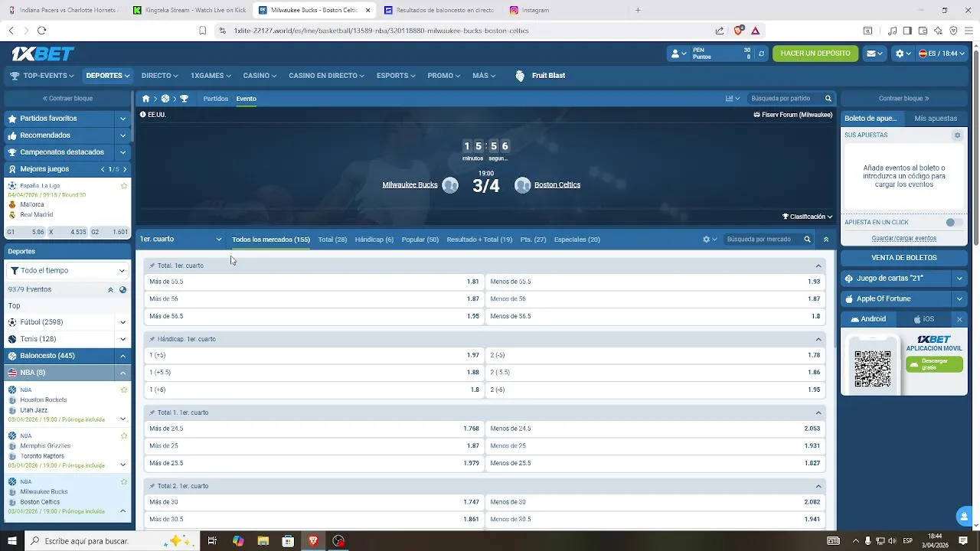This screenshot has width=980, height=551.
Task: Click Descargar gratis button
Action: pos(934,364)
